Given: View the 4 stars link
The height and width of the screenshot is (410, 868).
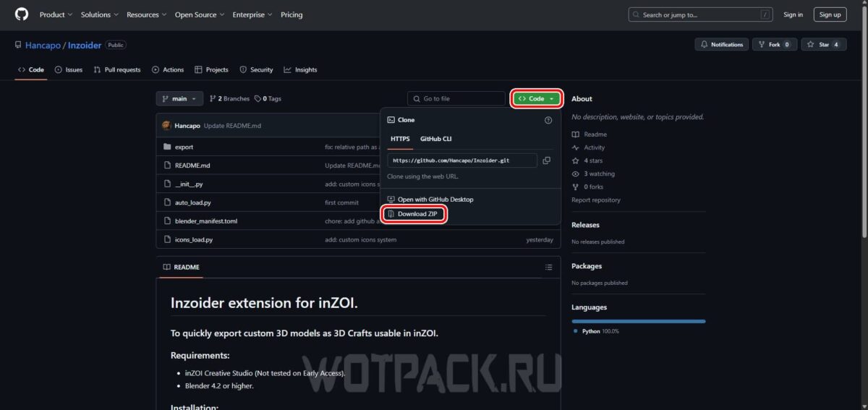Looking at the screenshot, I should pos(587,161).
